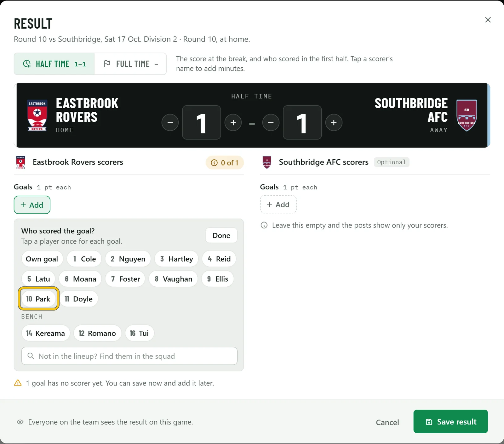Click the small Eastbrook crest beside scorers heading

[21, 162]
